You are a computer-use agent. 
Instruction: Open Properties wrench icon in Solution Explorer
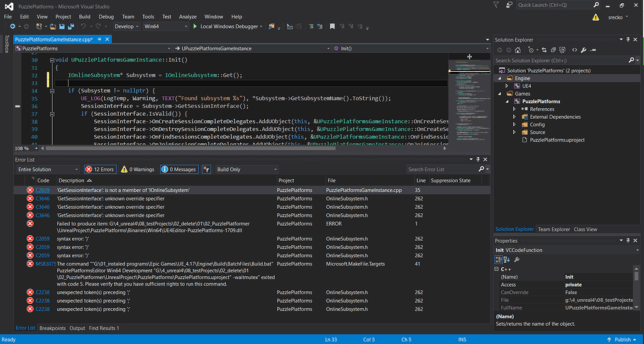tap(583, 50)
